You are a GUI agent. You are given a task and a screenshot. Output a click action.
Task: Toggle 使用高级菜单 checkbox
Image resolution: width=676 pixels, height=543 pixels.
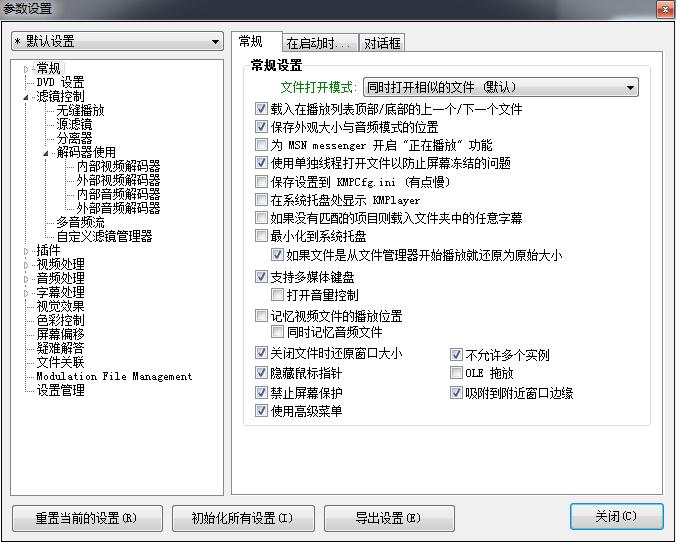point(261,410)
